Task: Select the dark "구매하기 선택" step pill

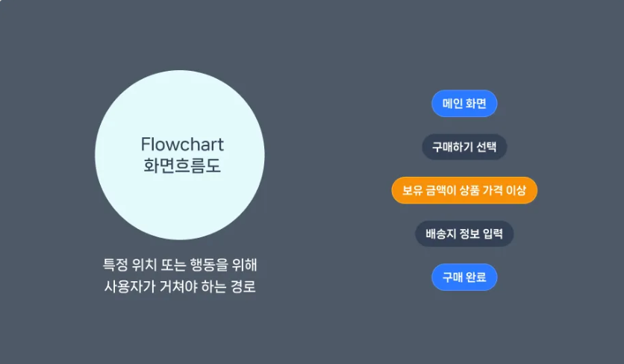Action: point(464,147)
